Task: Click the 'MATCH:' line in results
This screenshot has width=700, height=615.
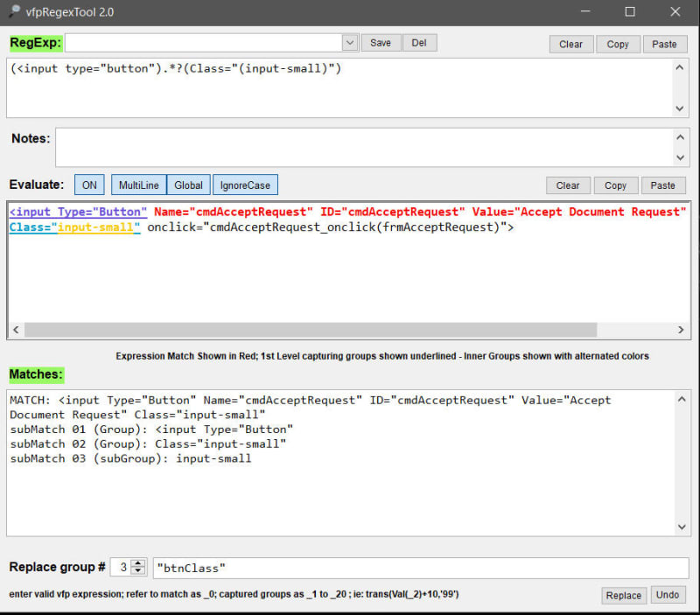Action: coord(311,407)
